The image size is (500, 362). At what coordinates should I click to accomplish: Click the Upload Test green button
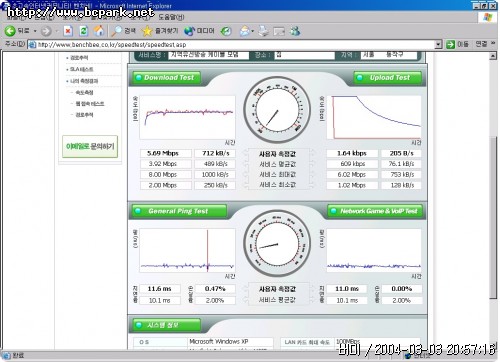click(387, 78)
